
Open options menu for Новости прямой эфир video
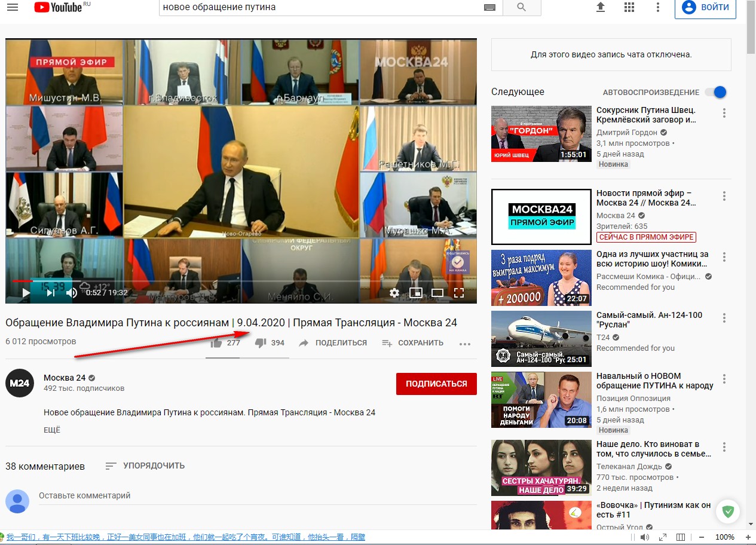point(724,196)
